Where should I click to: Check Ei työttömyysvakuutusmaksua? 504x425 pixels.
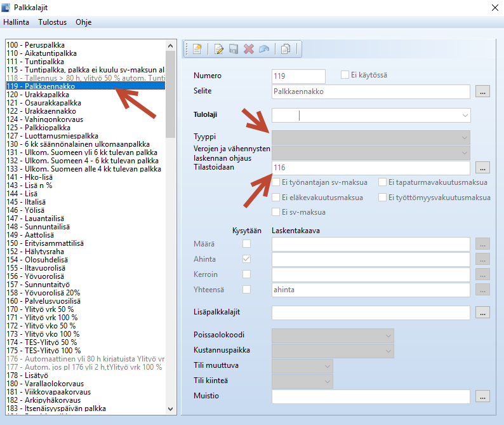[382, 197]
